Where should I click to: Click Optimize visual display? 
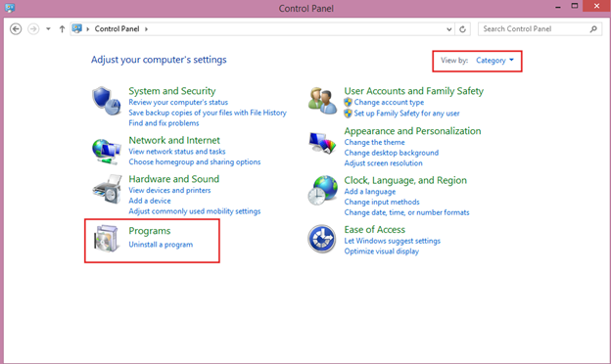pyautogui.click(x=381, y=251)
